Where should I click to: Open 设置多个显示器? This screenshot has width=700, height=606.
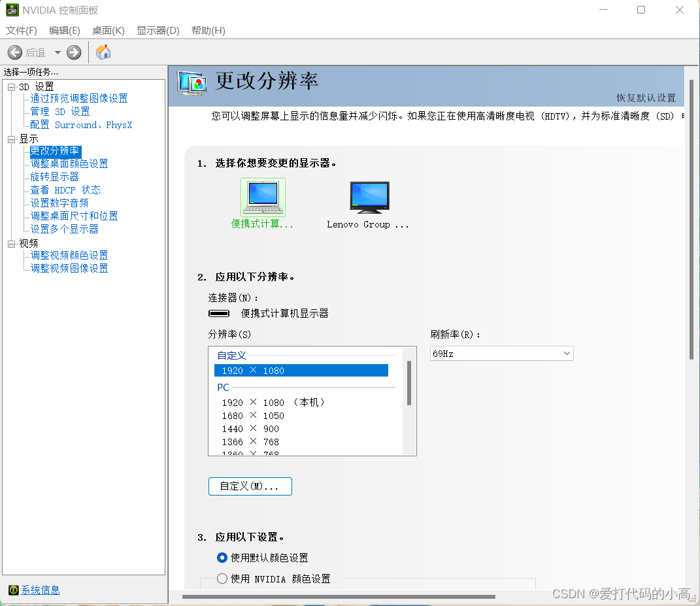64,229
